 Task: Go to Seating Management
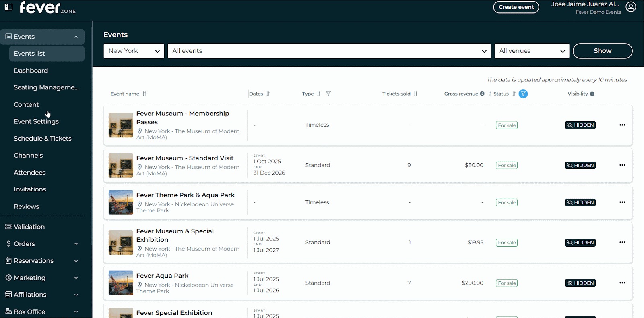pos(47,87)
